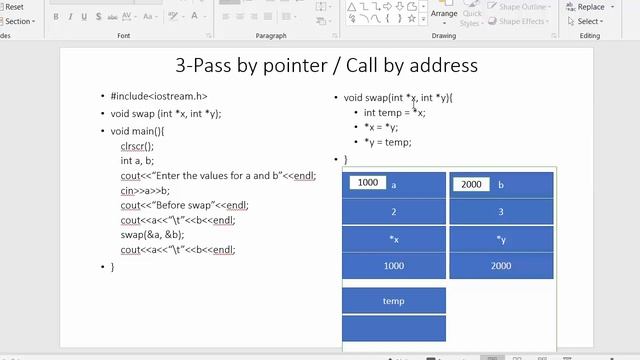The height and width of the screenshot is (360, 640).
Task: Select the left brace shape
Action: click(x=388, y=19)
